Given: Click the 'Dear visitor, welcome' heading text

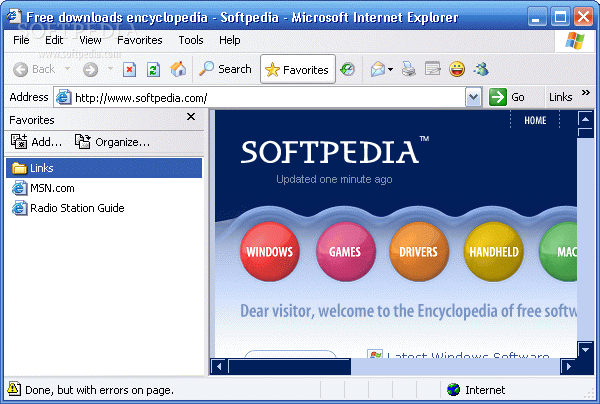Looking at the screenshot, I should pyautogui.click(x=408, y=311).
